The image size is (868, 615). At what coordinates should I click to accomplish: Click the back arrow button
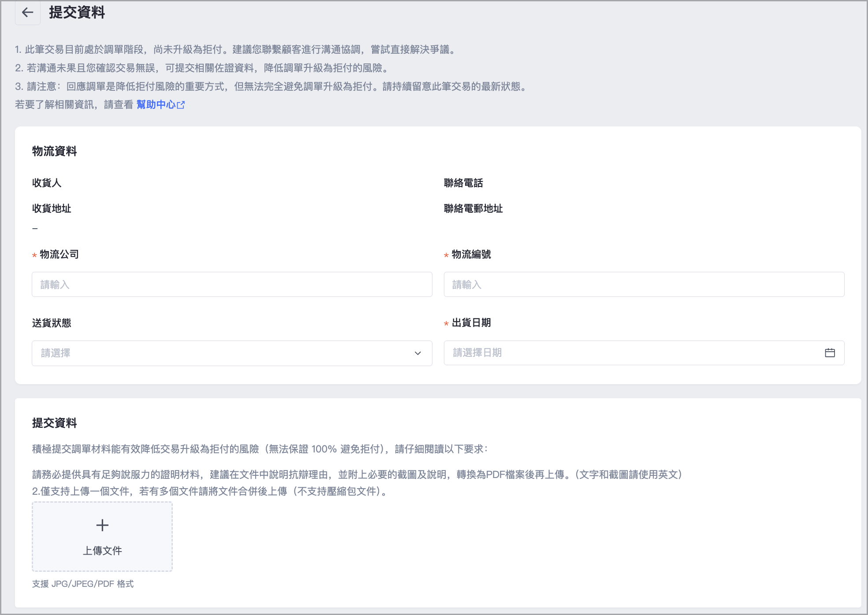click(28, 12)
